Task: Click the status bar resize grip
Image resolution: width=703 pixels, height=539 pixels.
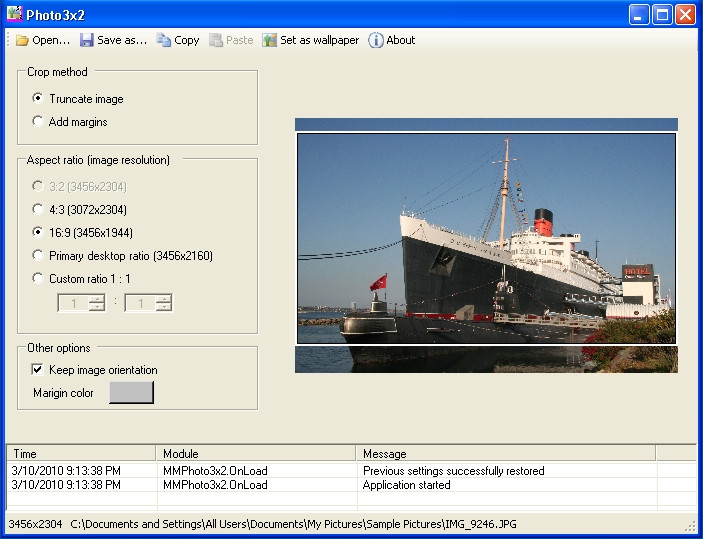Action: pyautogui.click(x=690, y=526)
